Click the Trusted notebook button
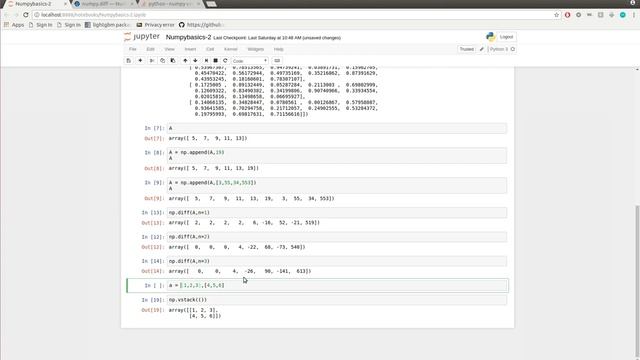Image resolution: width=640 pixels, height=360 pixels. (467, 49)
